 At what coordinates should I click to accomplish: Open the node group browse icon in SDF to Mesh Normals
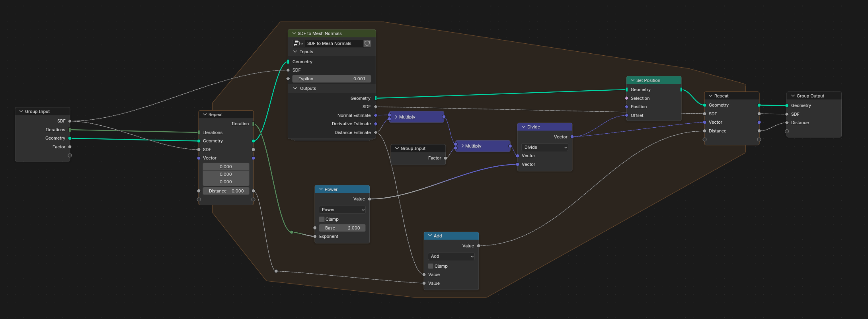[x=298, y=43]
